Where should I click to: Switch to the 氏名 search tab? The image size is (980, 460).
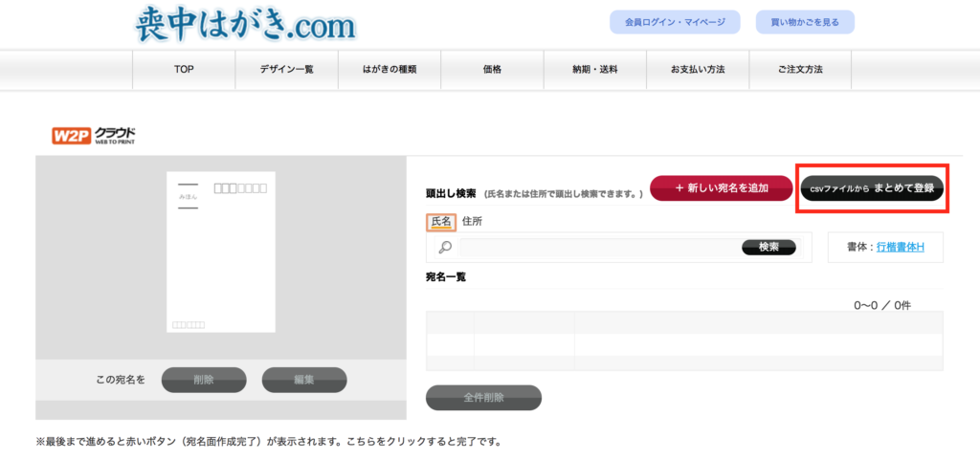(x=440, y=221)
